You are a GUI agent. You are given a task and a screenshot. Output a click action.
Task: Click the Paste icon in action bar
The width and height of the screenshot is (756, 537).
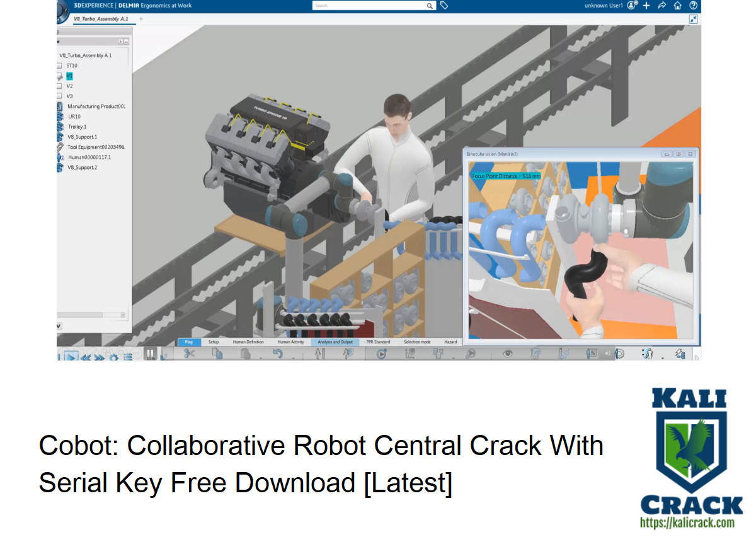click(246, 354)
